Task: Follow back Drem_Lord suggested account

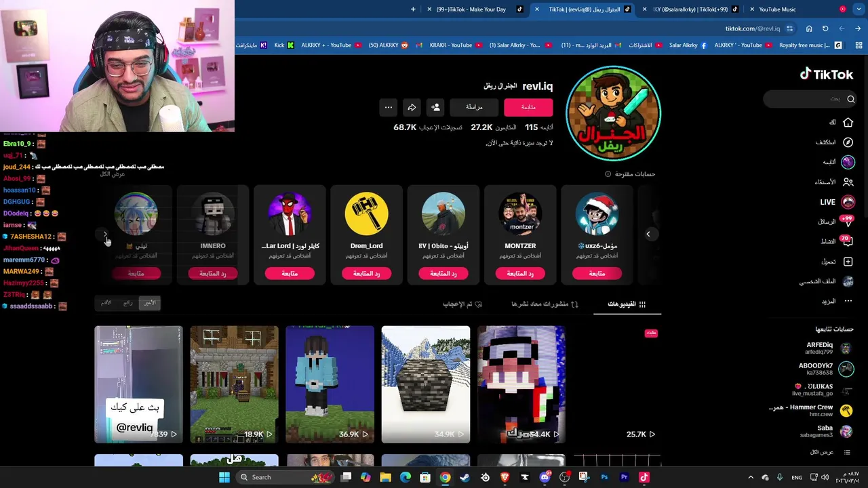Action: tap(366, 273)
